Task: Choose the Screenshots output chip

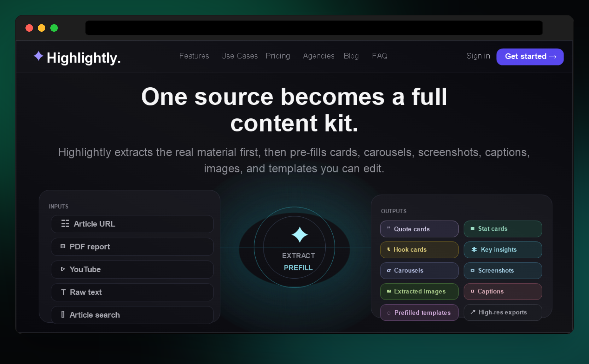Action: click(503, 271)
